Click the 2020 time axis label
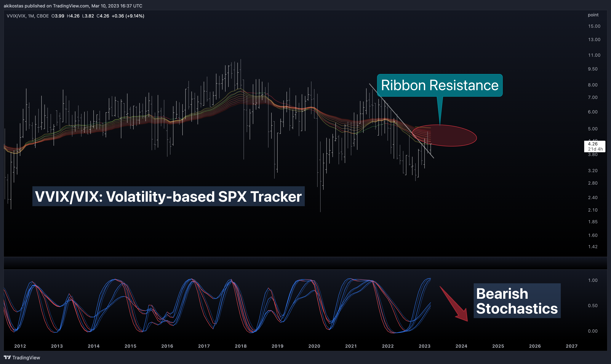611x364 pixels. point(314,346)
